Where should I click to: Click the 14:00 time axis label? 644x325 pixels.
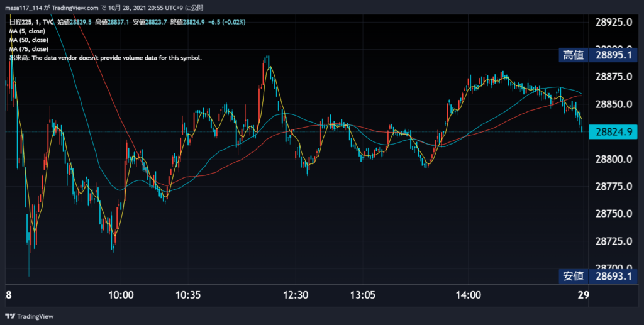[x=468, y=295]
